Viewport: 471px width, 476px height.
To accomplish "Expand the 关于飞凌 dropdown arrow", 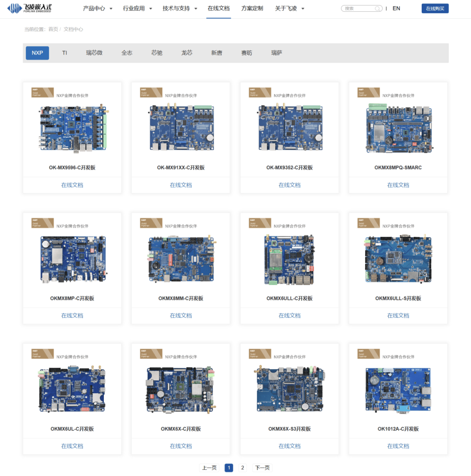I will 303,9.
